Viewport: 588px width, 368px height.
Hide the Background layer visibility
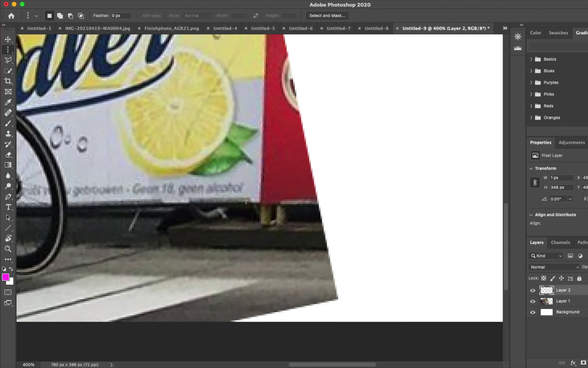[x=533, y=312]
